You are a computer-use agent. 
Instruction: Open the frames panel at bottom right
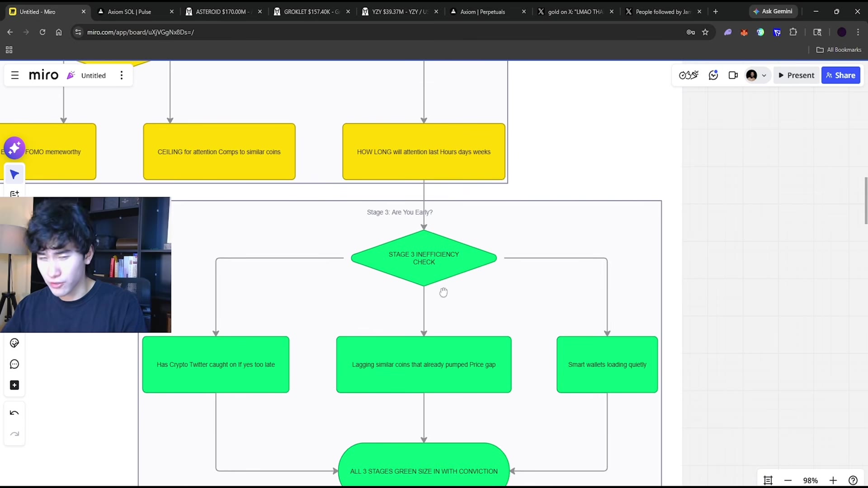768,480
